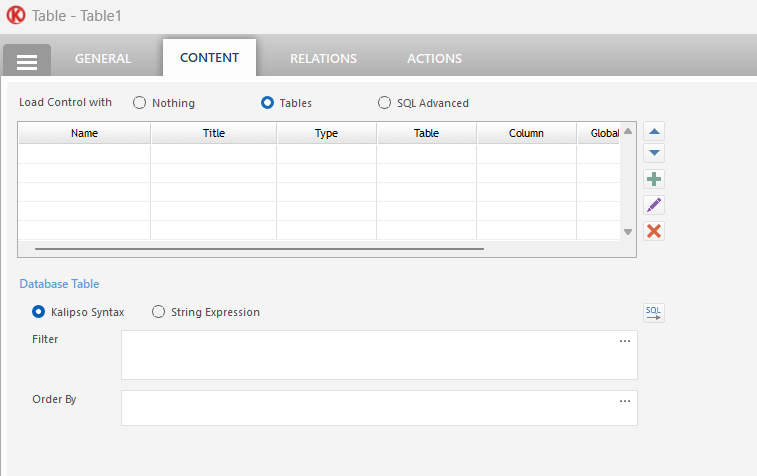Open the SQL preview icon
This screenshot has width=757, height=476.
653,313
